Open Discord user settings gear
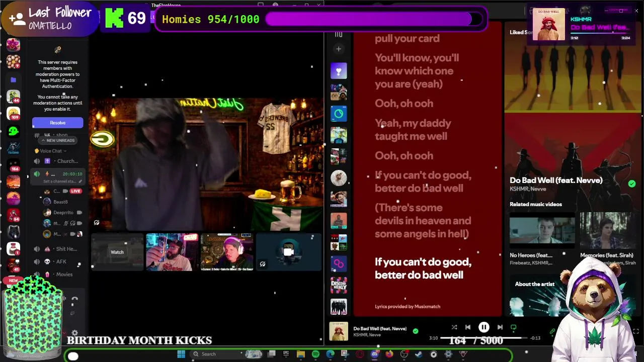Screen dimensions: 644x362 point(74,333)
